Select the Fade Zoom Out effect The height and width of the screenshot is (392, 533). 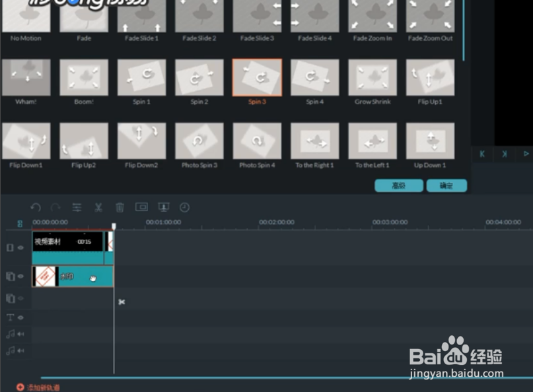pyautogui.click(x=431, y=16)
